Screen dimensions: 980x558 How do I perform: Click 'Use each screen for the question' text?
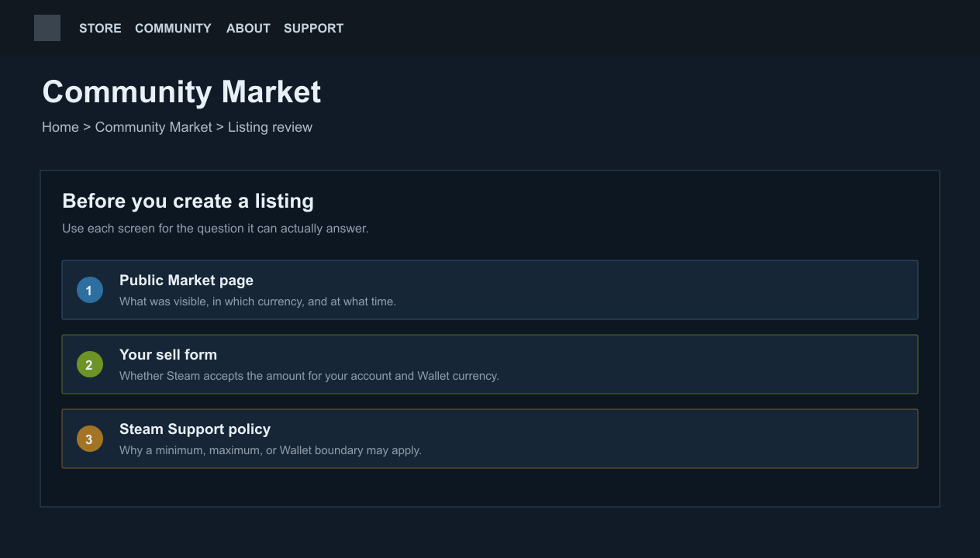(x=216, y=229)
